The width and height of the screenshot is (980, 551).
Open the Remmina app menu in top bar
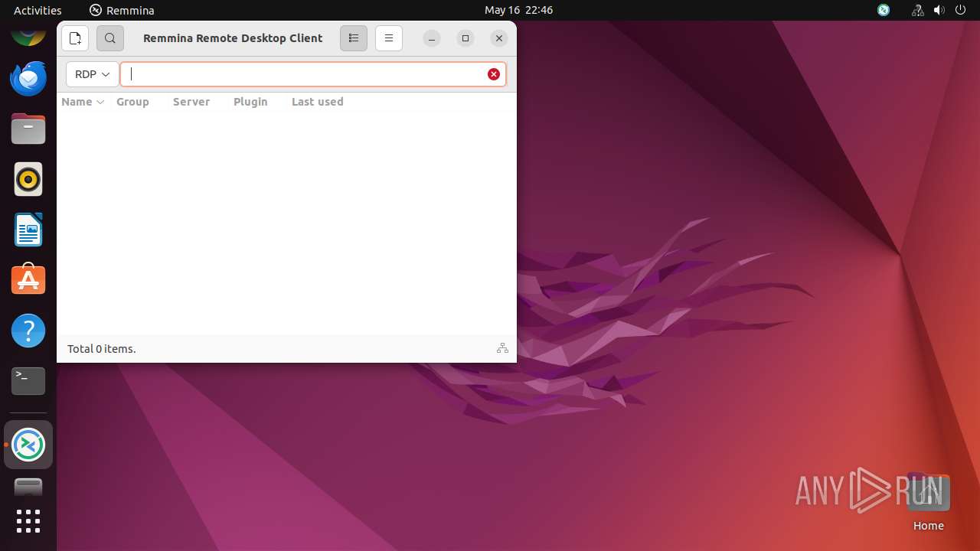point(122,10)
